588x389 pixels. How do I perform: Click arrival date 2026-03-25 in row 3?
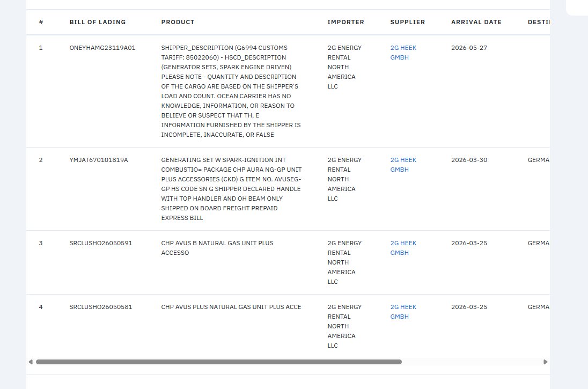tap(469, 243)
